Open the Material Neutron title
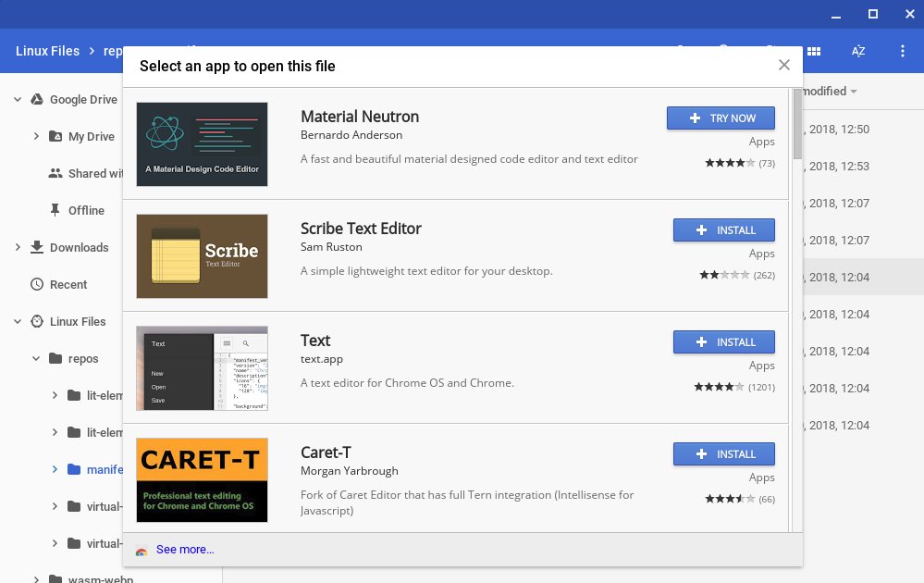The height and width of the screenshot is (583, 924). pos(360,117)
